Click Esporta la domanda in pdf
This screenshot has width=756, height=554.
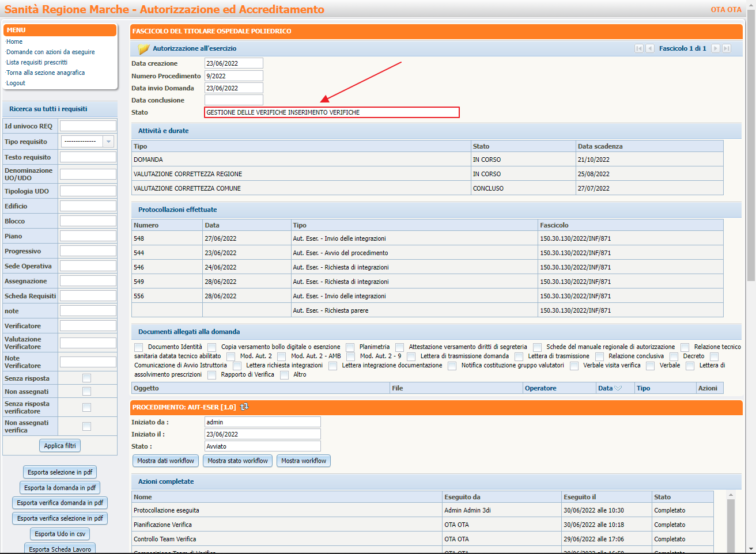[x=59, y=487]
